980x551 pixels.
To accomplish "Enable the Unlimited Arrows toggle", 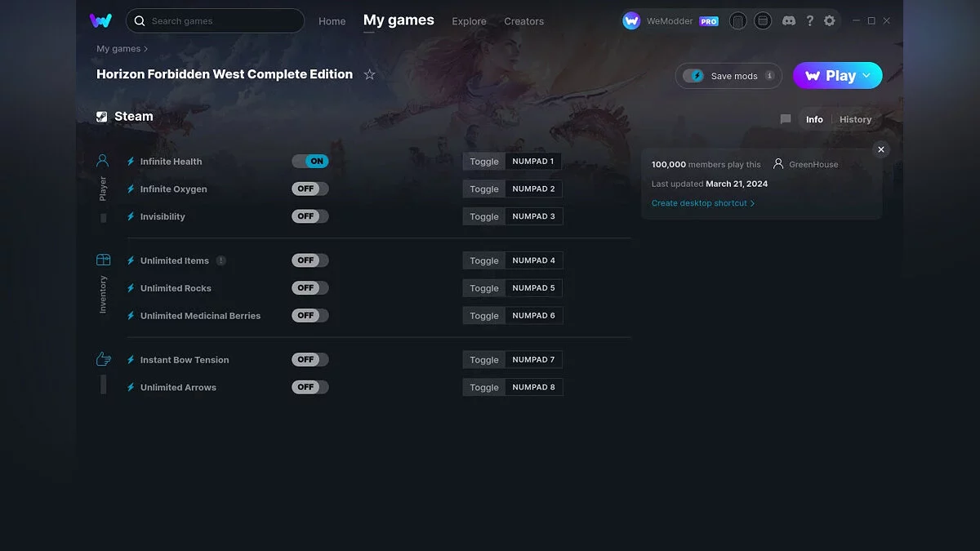I will coord(310,387).
